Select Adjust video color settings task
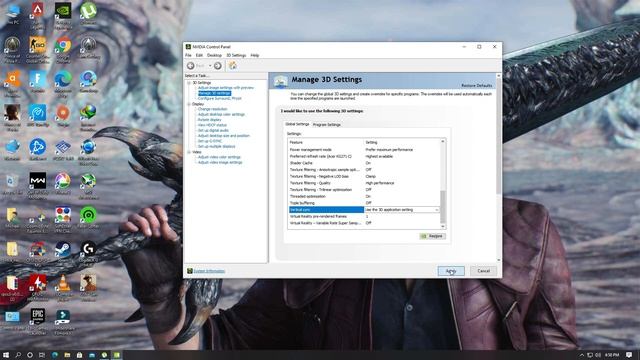The width and height of the screenshot is (640, 360). point(219,157)
